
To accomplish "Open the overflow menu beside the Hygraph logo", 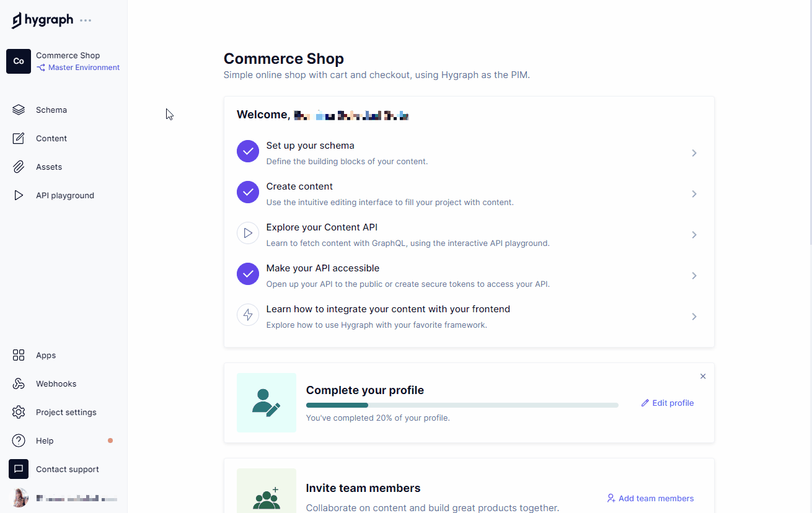I will [85, 20].
